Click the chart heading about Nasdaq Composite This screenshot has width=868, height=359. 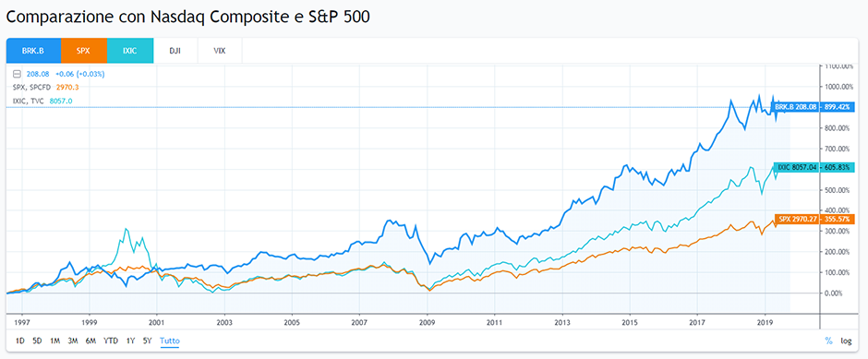tap(187, 18)
